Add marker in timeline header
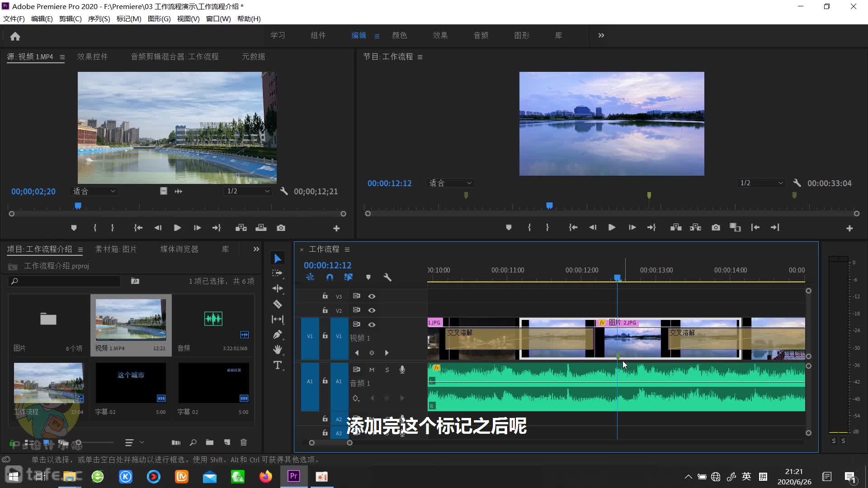 [x=368, y=277]
